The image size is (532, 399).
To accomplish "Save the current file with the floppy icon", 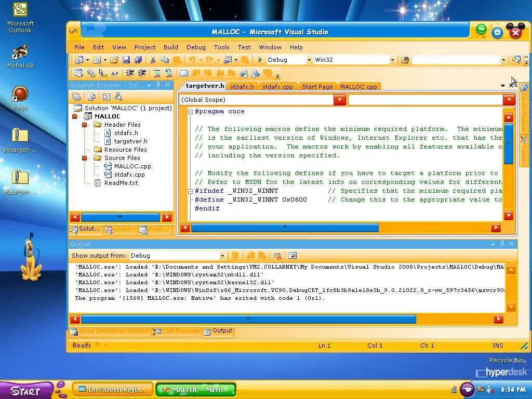I will 126,60.
